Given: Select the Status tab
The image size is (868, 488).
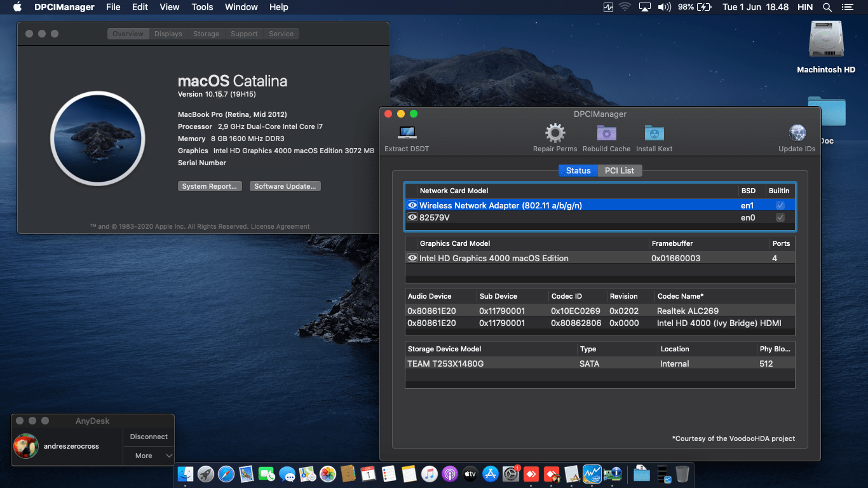Looking at the screenshot, I should coord(578,170).
